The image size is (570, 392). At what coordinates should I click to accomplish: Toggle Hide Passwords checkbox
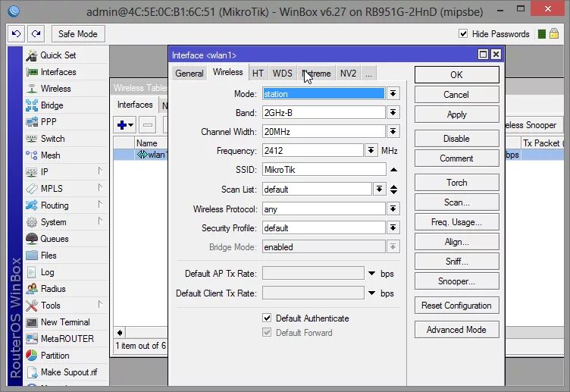pyautogui.click(x=463, y=34)
